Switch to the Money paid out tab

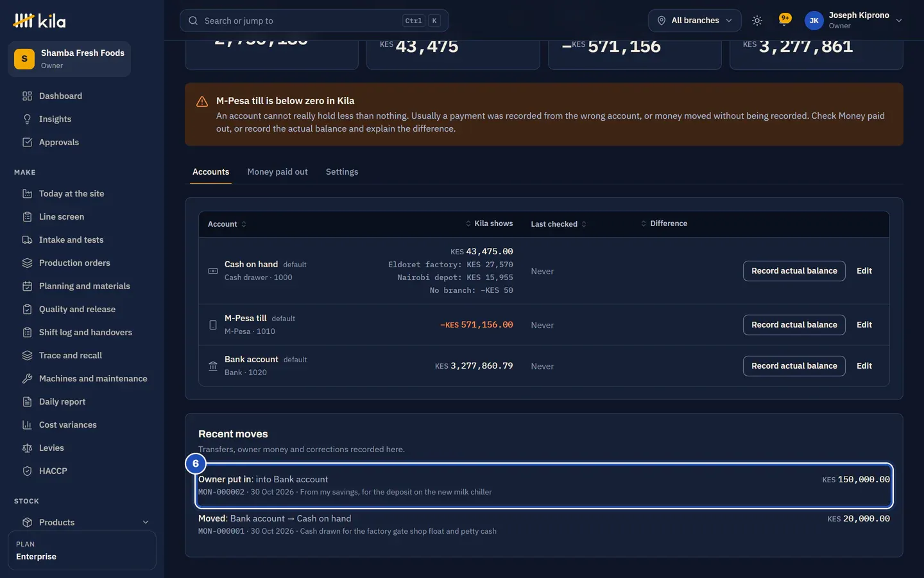pyautogui.click(x=277, y=172)
